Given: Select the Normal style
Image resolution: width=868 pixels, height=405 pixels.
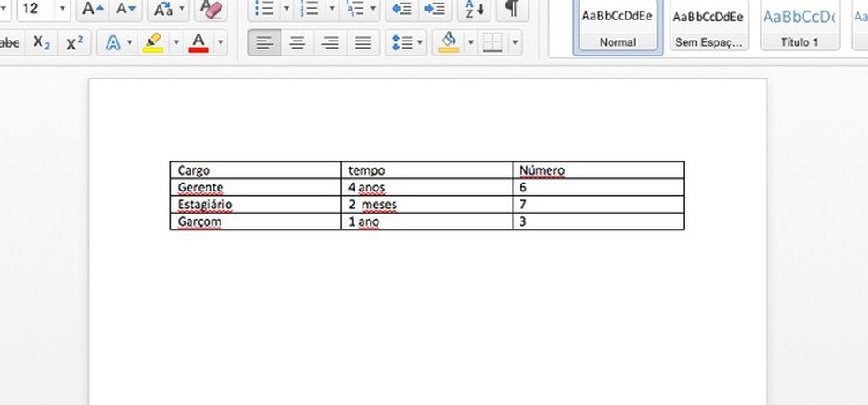Looking at the screenshot, I should click(617, 26).
